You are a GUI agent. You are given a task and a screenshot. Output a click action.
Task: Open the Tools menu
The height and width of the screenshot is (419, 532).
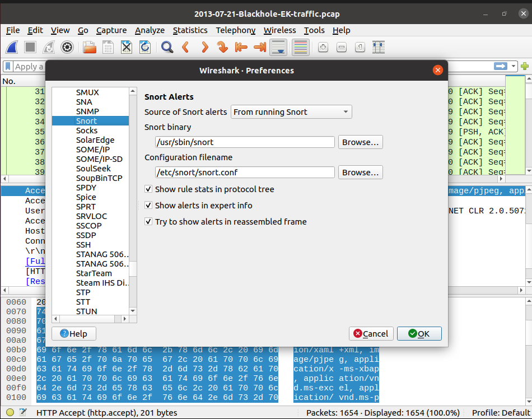(314, 30)
